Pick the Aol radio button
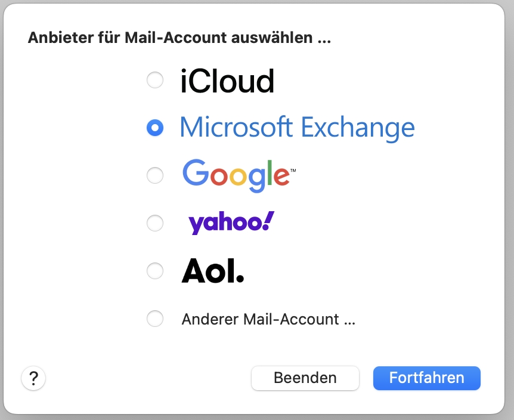Viewport: 514px width, 420px height. coord(155,271)
